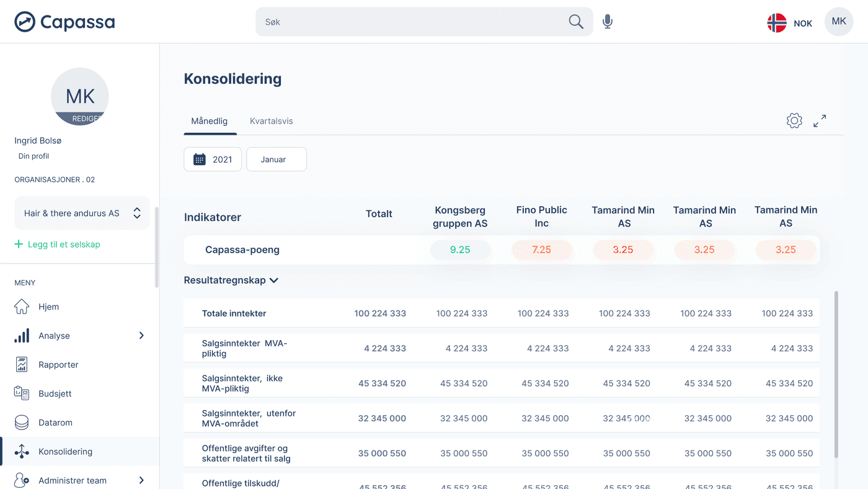
Task: Click the Din profil link
Action: point(33,156)
